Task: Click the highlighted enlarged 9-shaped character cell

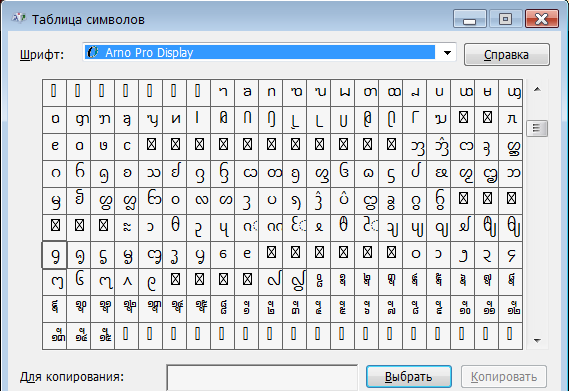Action: click(54, 255)
